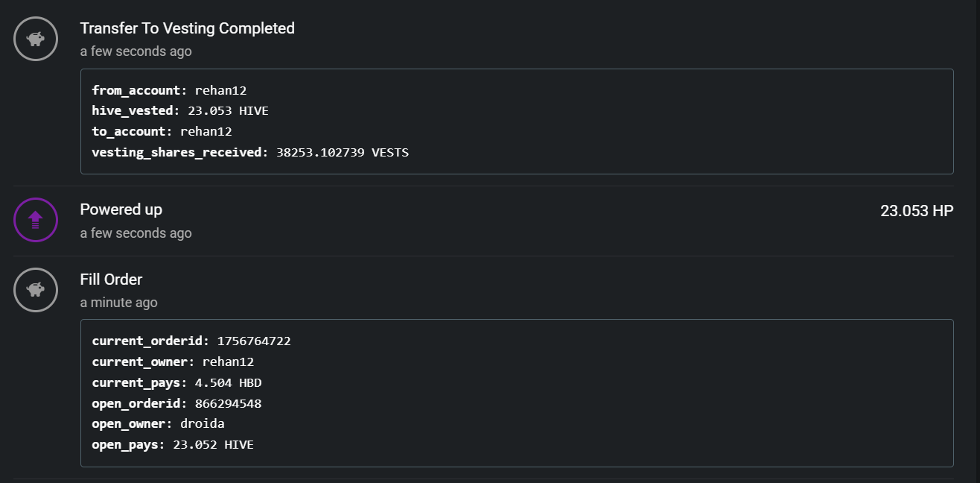Click the 'a minute ago' timestamp
Image resolution: width=980 pixels, height=483 pixels.
pos(118,303)
